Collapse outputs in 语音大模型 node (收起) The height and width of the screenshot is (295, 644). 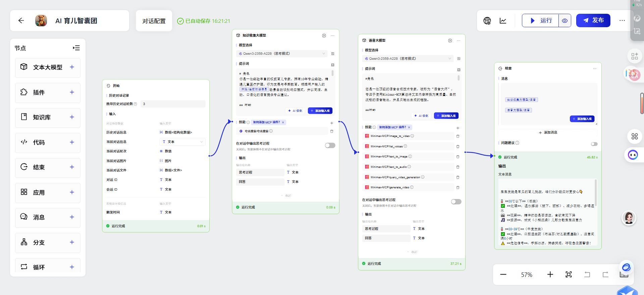pyautogui.click(x=412, y=252)
